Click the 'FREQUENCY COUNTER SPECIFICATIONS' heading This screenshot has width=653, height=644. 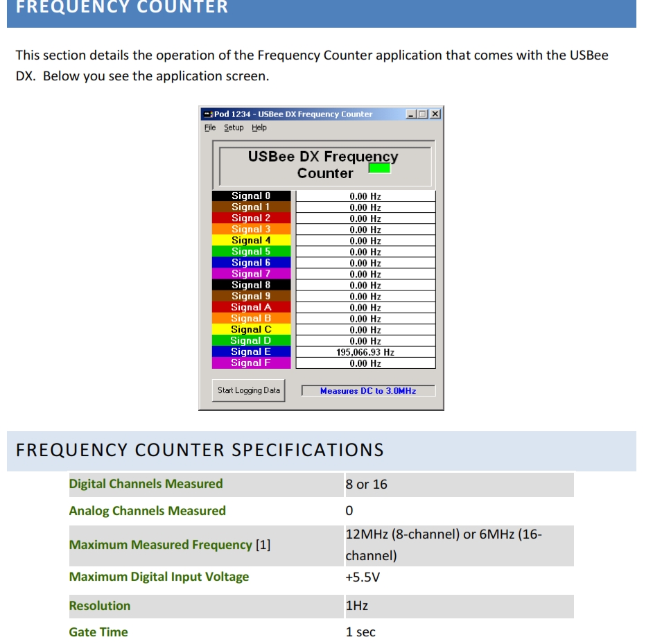[200, 450]
